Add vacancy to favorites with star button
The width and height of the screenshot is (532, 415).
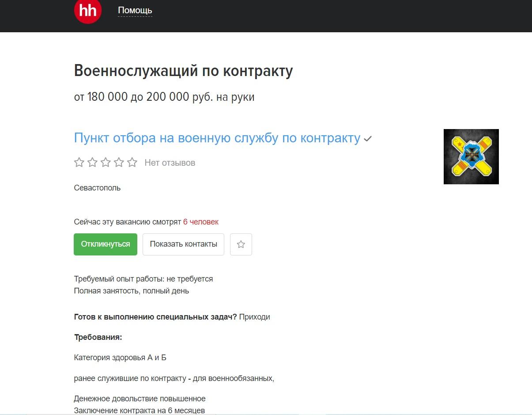(x=241, y=244)
